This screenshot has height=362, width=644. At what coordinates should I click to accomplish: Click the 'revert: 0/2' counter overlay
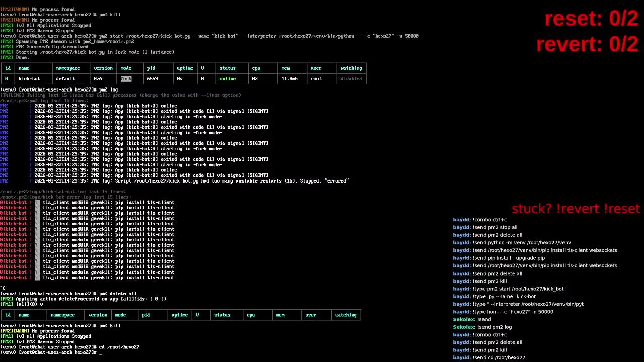pyautogui.click(x=587, y=44)
